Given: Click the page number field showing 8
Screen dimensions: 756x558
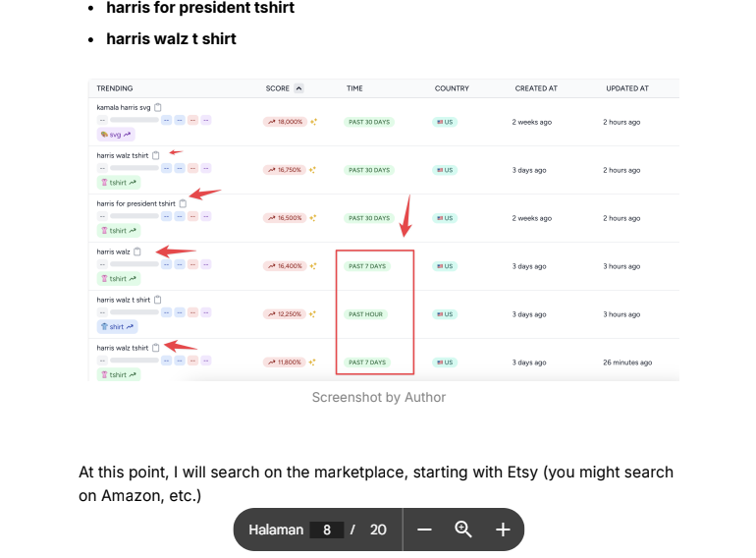Looking at the screenshot, I should (x=327, y=530).
